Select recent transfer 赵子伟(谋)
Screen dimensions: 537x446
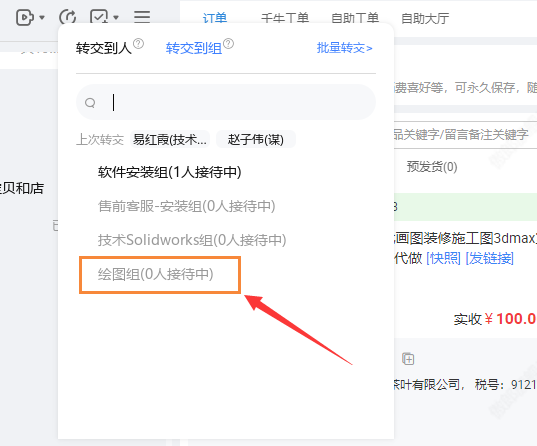point(255,139)
